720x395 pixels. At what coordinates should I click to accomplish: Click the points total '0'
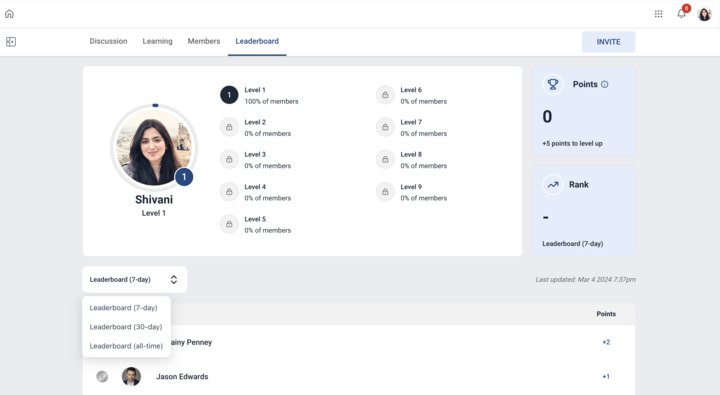547,117
